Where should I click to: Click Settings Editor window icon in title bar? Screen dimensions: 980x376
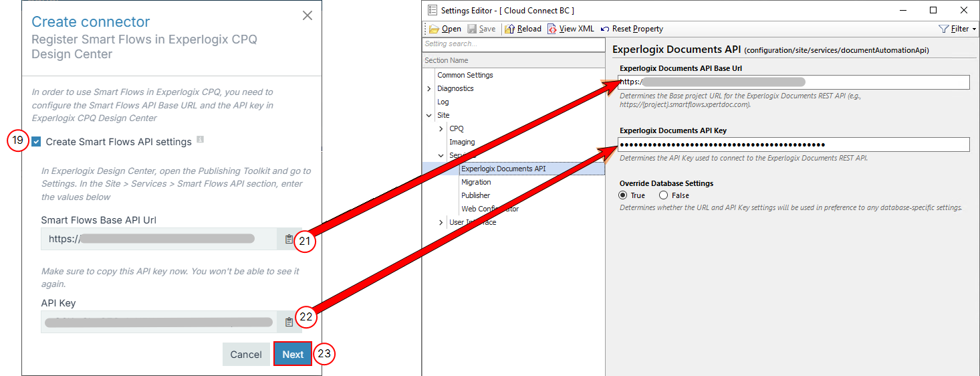(432, 10)
